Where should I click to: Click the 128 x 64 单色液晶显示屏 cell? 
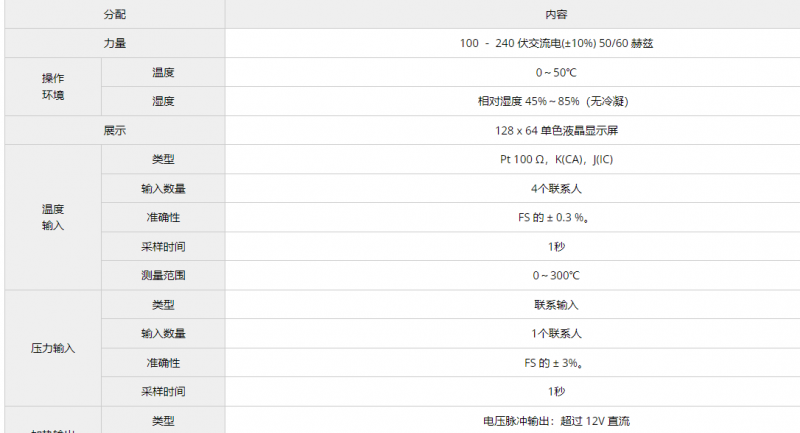tap(556, 131)
